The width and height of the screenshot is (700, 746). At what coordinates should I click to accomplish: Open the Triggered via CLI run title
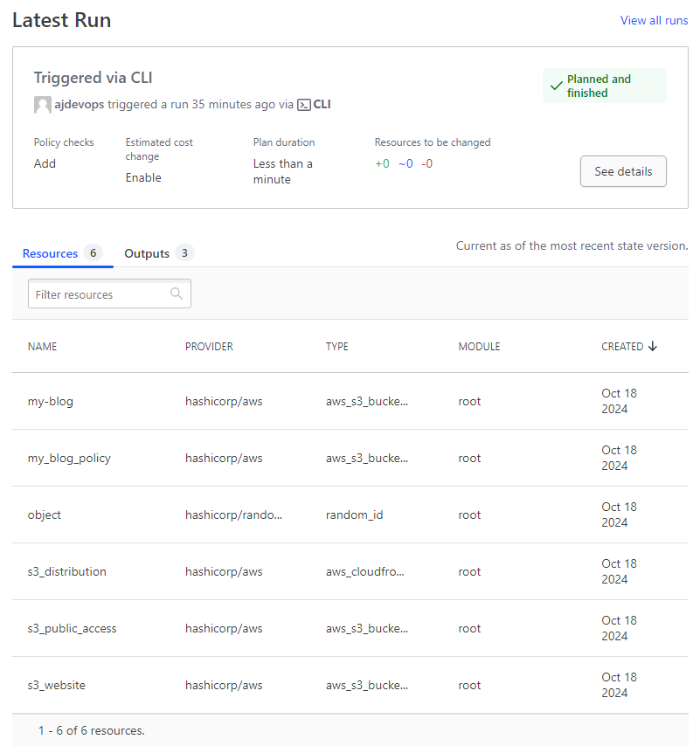(x=93, y=78)
